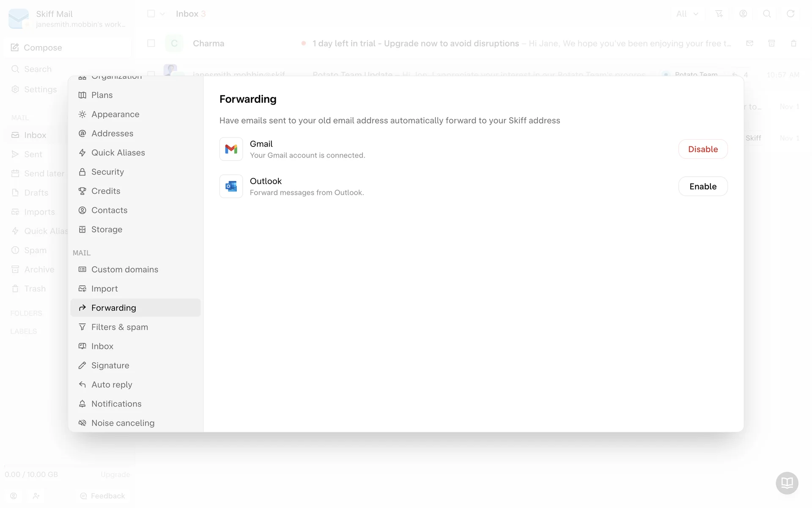Enable Outlook forwarding

(702, 186)
